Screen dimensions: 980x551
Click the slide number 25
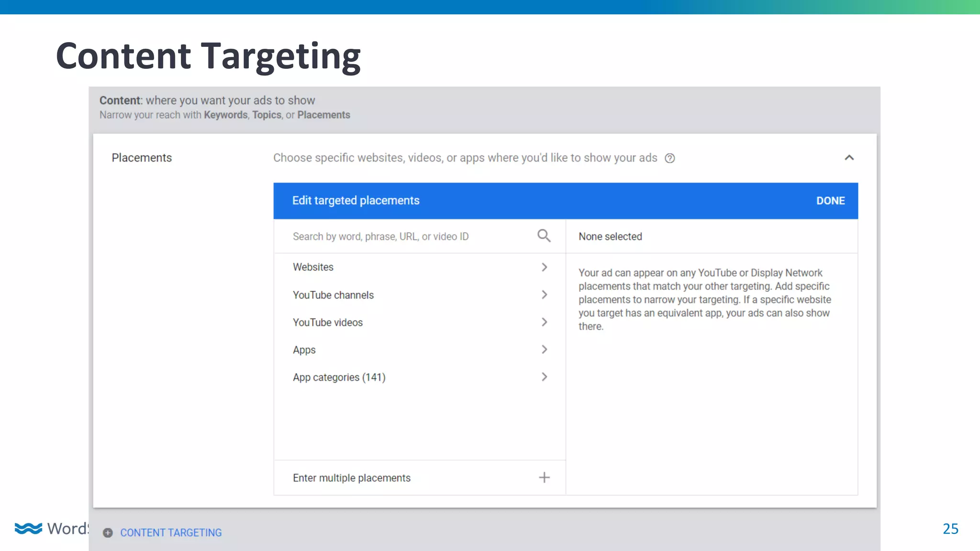click(950, 529)
